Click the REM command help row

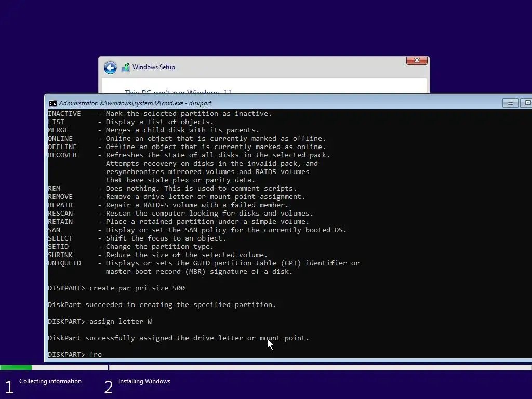(172, 188)
